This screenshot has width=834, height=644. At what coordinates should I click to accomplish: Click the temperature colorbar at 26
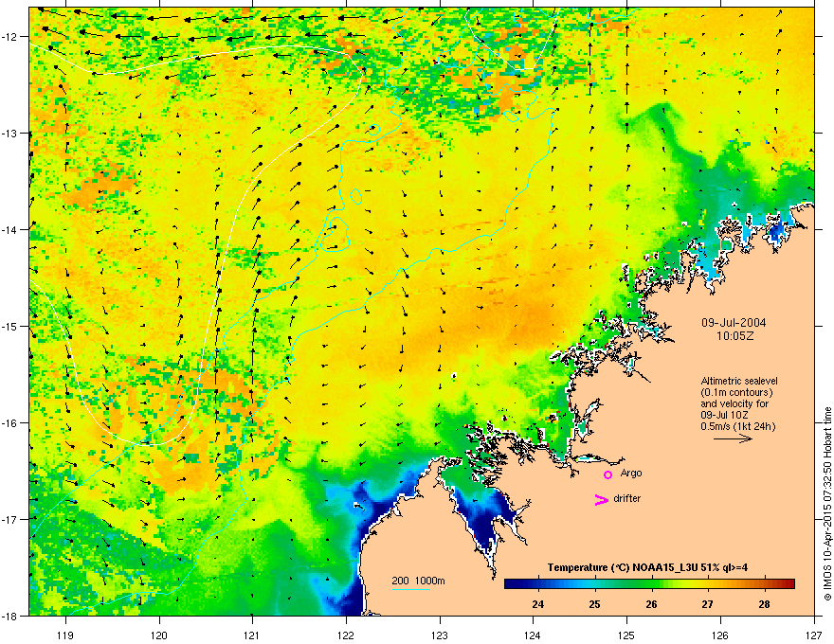tap(651, 584)
